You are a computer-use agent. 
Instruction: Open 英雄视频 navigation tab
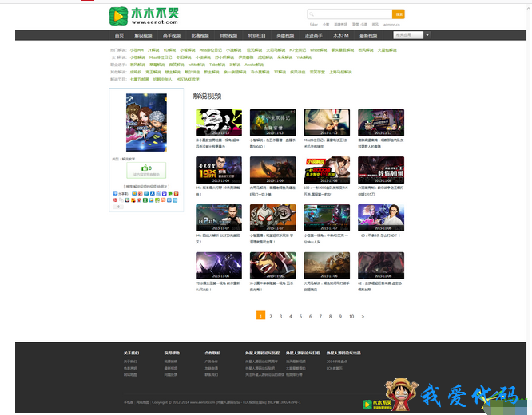tap(285, 35)
